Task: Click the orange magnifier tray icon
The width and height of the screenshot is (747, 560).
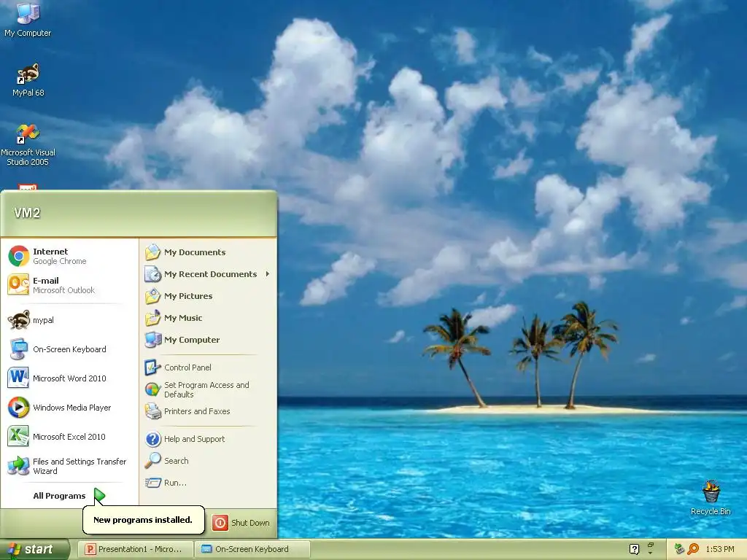Action: click(693, 549)
